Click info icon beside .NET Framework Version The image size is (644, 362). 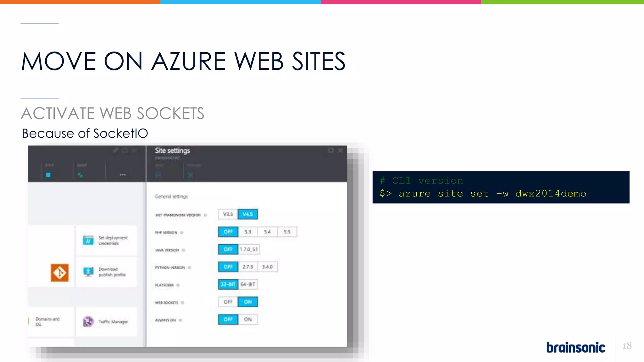pos(205,215)
